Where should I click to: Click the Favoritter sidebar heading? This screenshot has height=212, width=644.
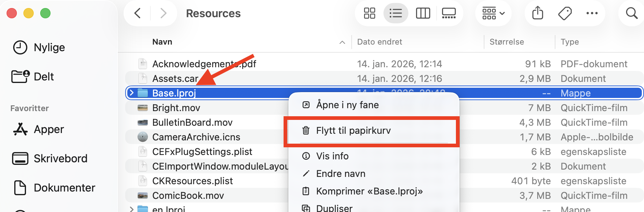(30, 108)
